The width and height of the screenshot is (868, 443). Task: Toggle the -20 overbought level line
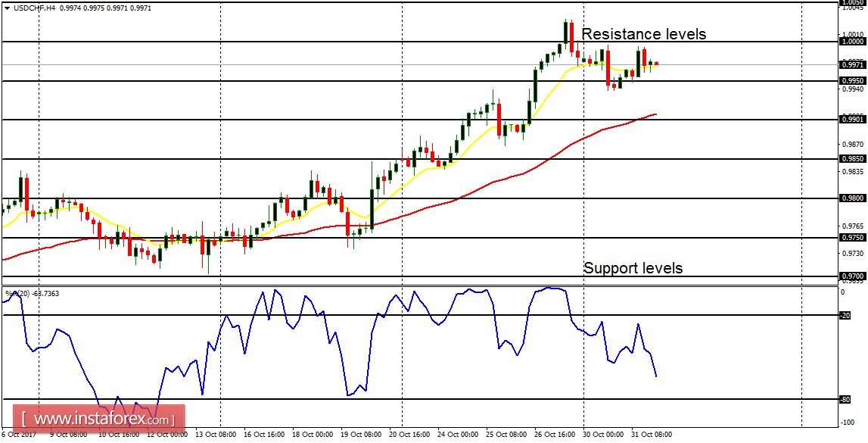[378, 315]
